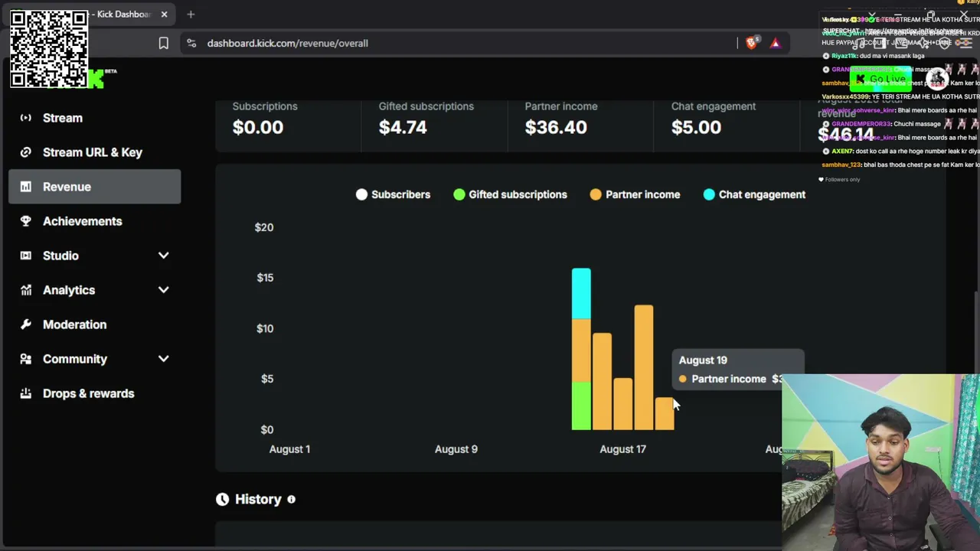The width and height of the screenshot is (980, 551).
Task: Click the Brave shields icon
Action: click(x=752, y=44)
